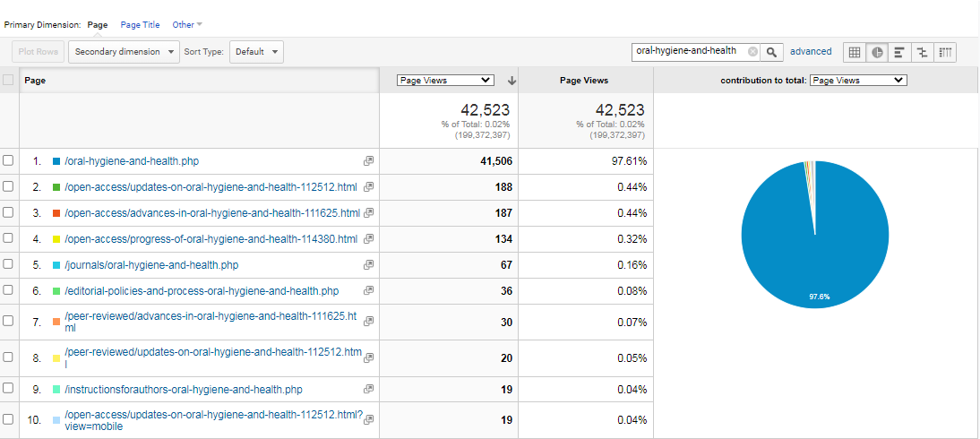Image resolution: width=980 pixels, height=439 pixels.
Task: Select Page primary dimension
Action: 98,25
